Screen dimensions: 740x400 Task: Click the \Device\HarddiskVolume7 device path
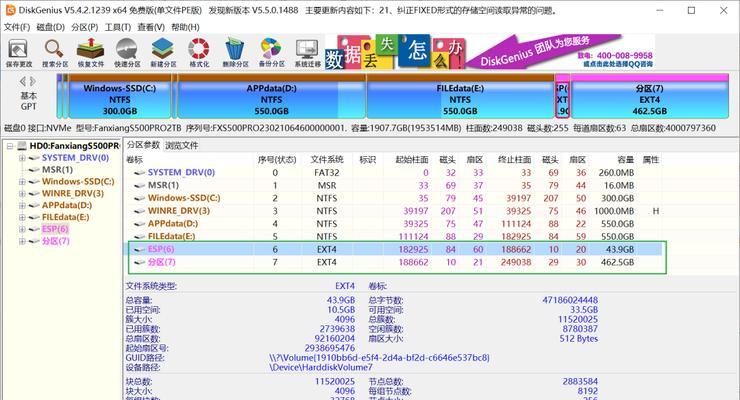coord(321,367)
